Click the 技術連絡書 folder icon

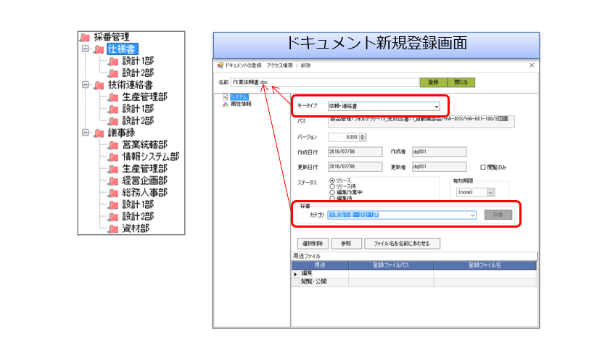(x=99, y=85)
